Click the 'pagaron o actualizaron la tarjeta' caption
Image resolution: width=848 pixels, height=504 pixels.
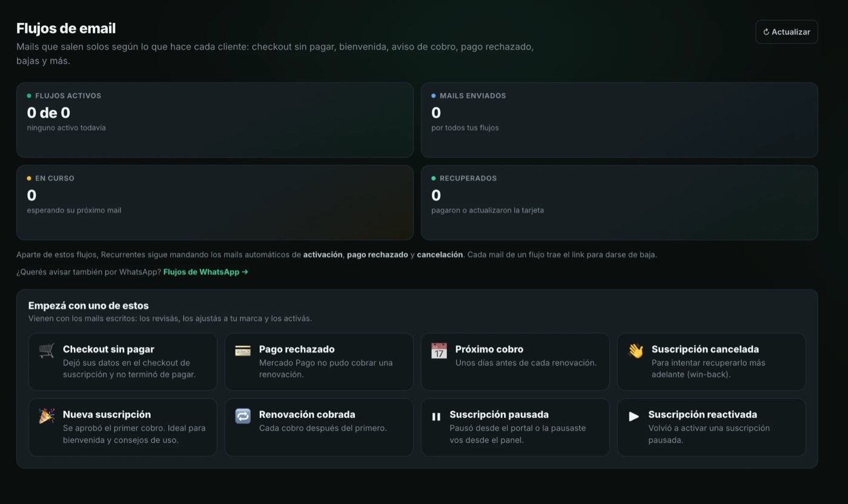(x=488, y=210)
